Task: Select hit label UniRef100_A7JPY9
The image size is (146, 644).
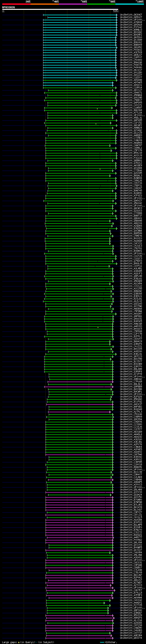Action: pos(131,374)
